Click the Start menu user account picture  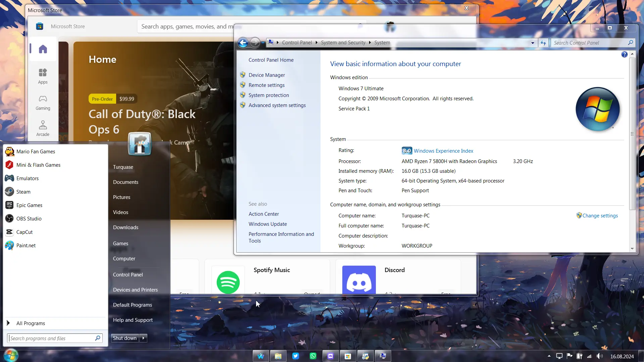pyautogui.click(x=140, y=144)
